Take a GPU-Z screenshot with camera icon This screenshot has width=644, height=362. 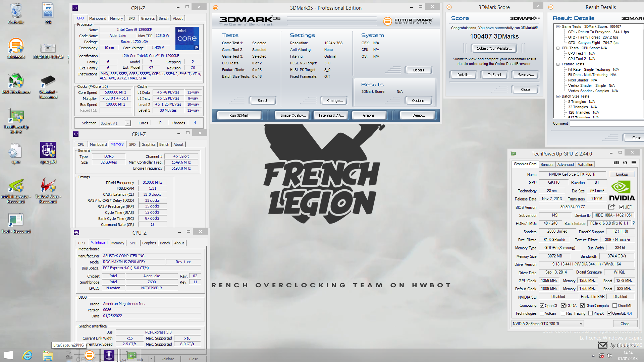(x=616, y=163)
